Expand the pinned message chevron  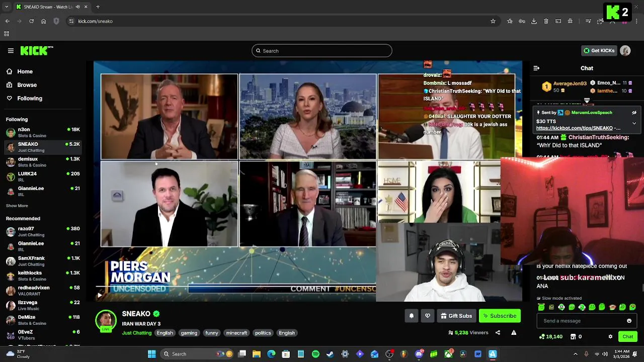point(634,123)
